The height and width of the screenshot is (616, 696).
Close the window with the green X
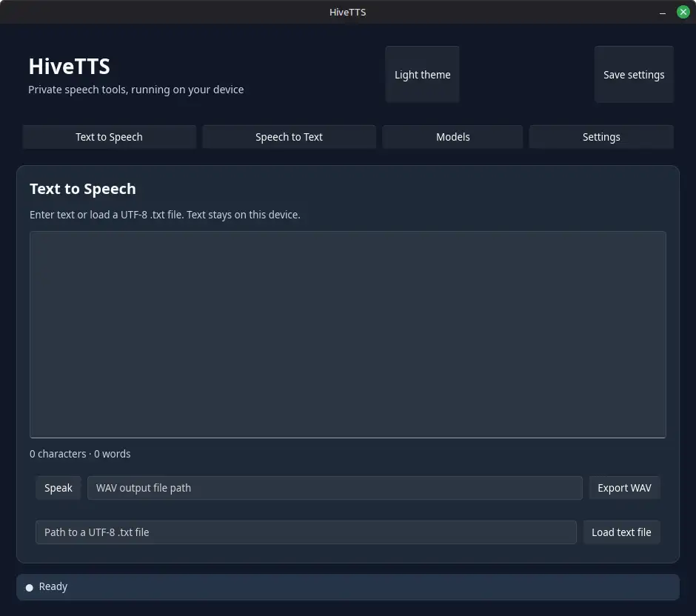coord(683,12)
